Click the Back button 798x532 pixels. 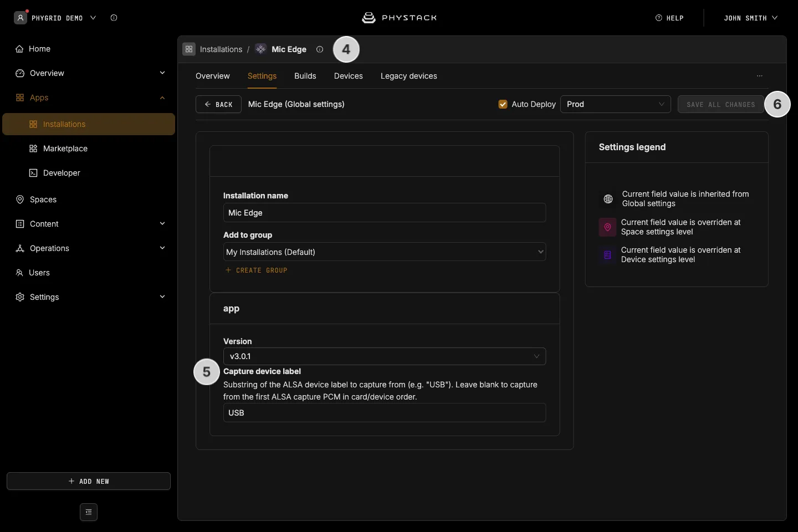point(218,104)
